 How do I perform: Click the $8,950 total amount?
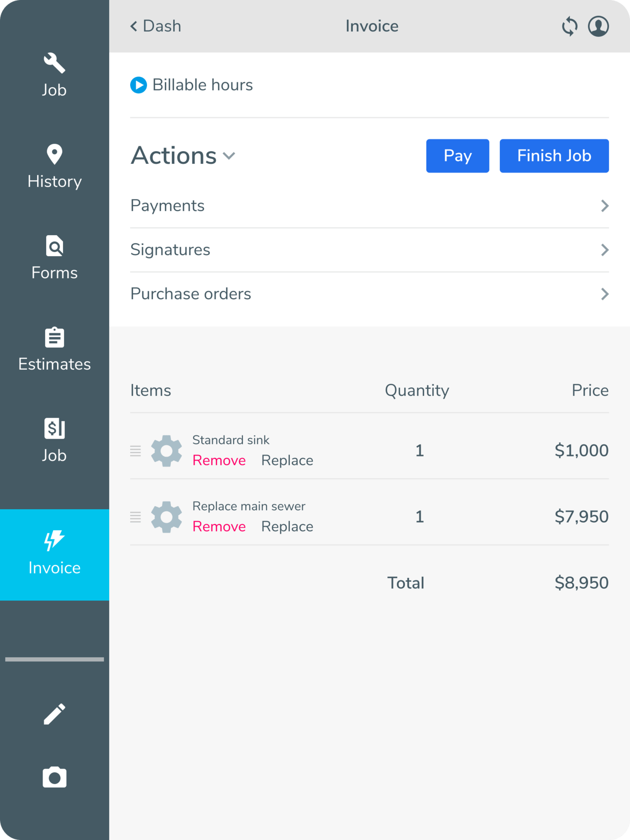[x=581, y=583]
